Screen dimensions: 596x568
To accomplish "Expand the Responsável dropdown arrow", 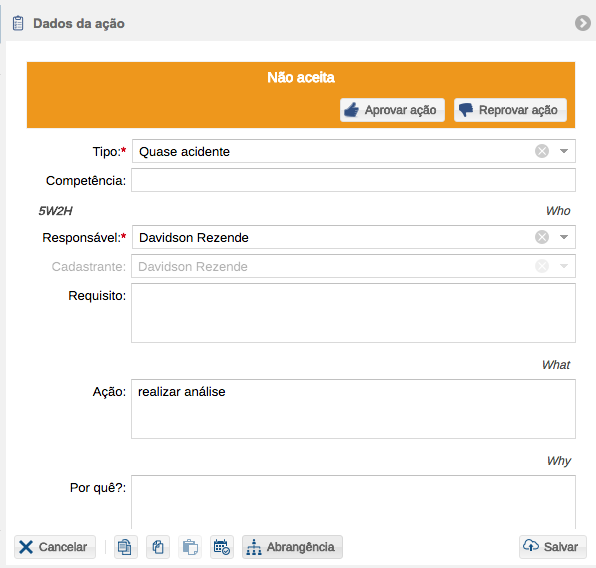I will (x=564, y=237).
